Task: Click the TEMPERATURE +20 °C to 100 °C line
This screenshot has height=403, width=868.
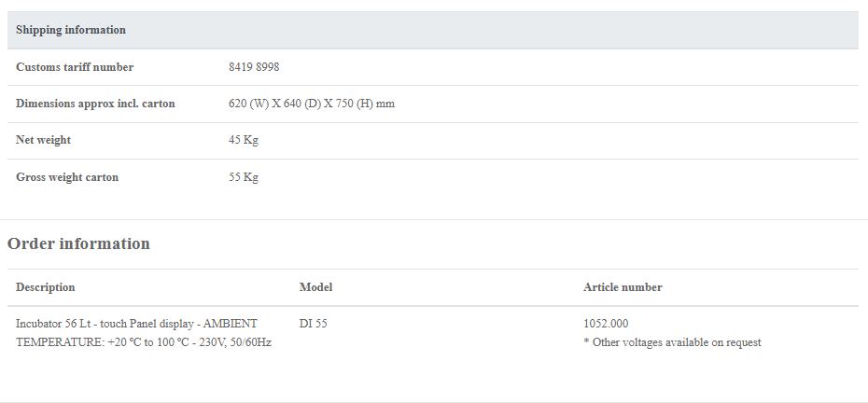Action: pyautogui.click(x=144, y=342)
